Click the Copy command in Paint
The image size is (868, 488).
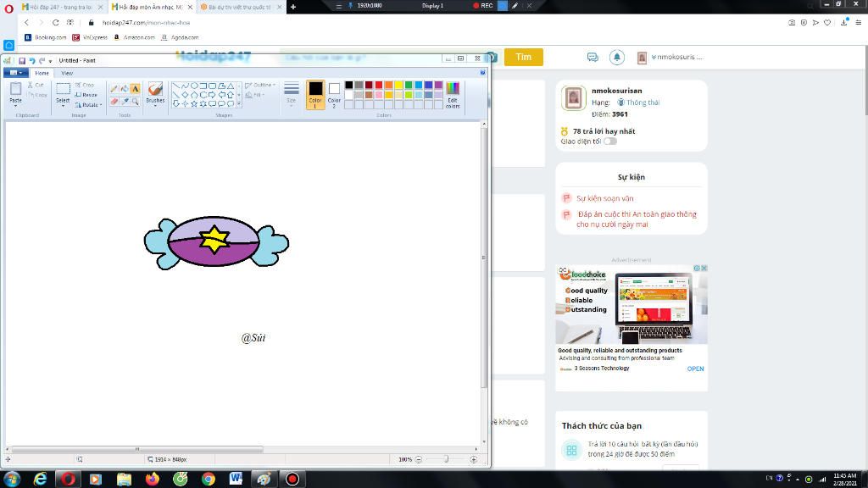click(x=37, y=95)
